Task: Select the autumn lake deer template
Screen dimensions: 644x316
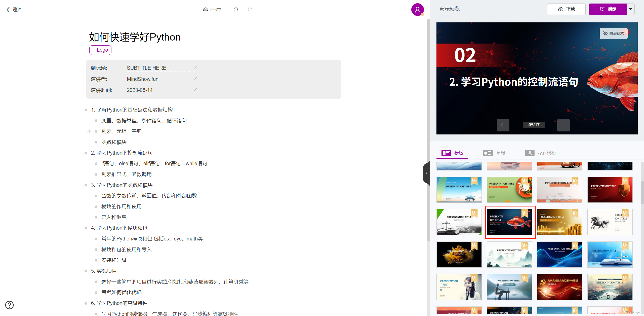Action: (x=610, y=287)
